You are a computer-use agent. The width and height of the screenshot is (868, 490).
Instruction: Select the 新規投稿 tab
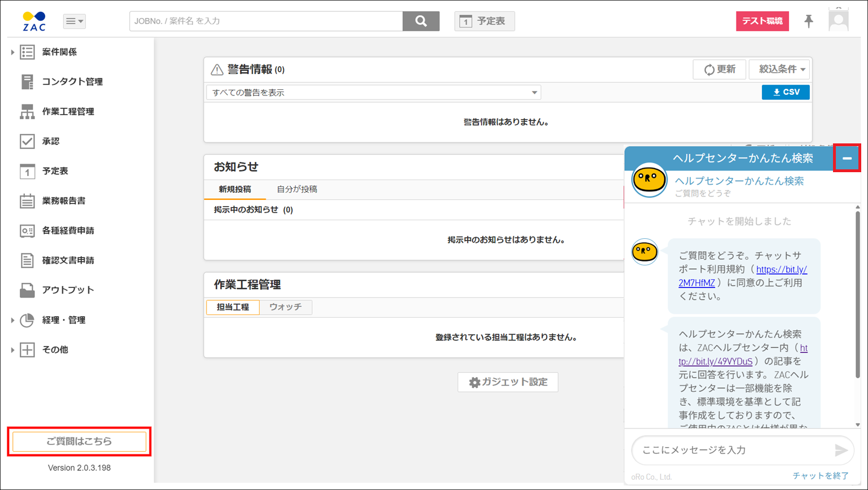(x=235, y=190)
